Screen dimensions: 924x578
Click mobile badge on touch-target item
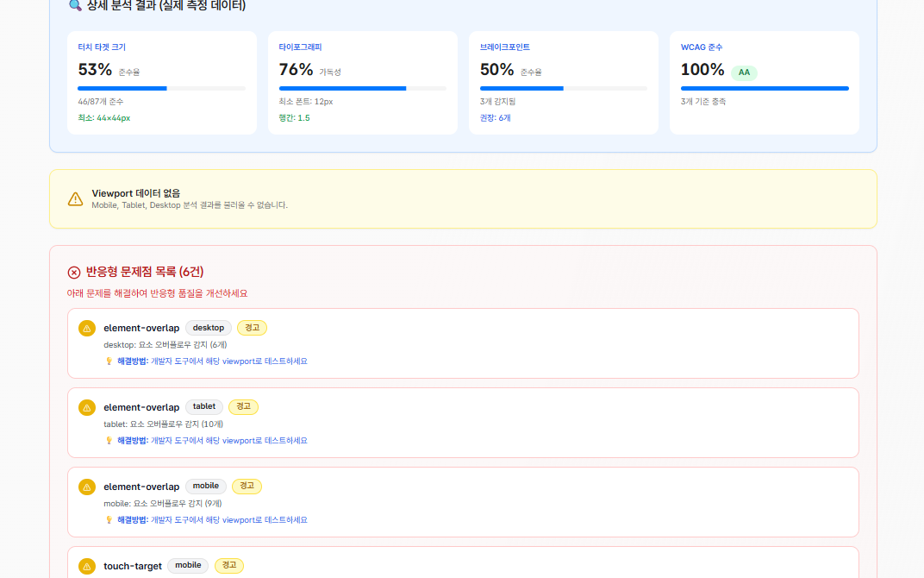coord(188,566)
